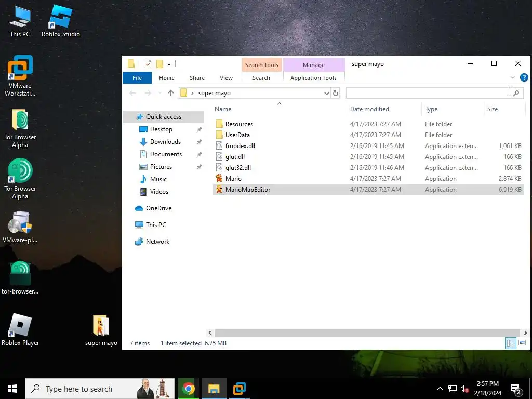Open This PC desktop icon
This screenshot has width=532, height=399.
[x=20, y=21]
